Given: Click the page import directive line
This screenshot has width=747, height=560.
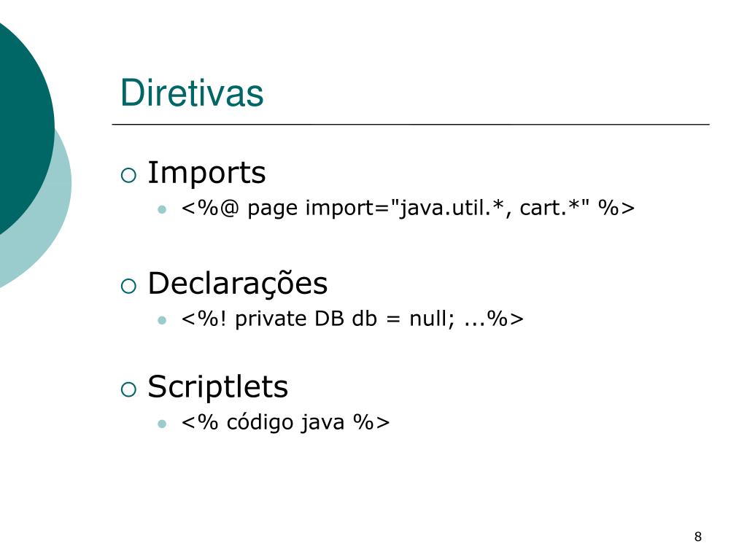Looking at the screenshot, I should point(408,208).
